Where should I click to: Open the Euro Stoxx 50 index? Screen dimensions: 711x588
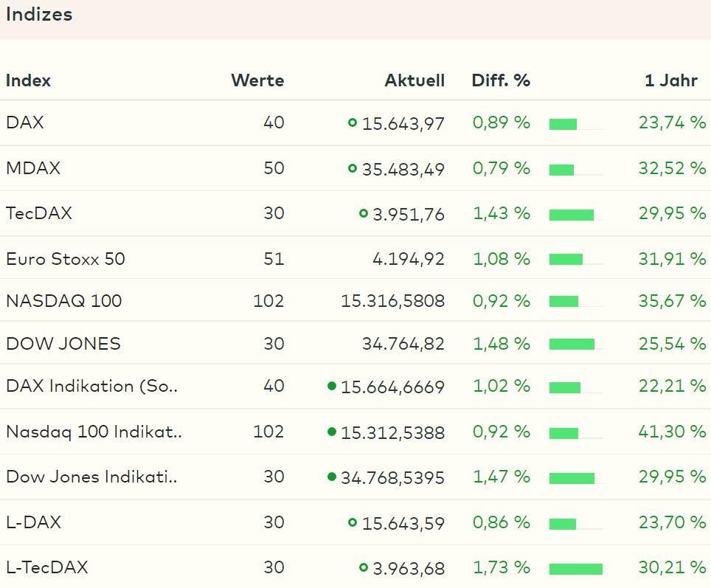pyautogui.click(x=66, y=259)
